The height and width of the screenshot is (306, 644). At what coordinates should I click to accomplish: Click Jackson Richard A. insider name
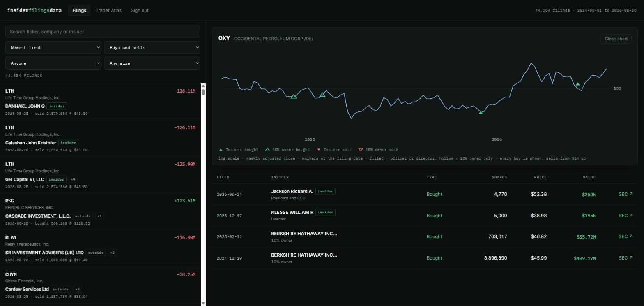point(292,191)
